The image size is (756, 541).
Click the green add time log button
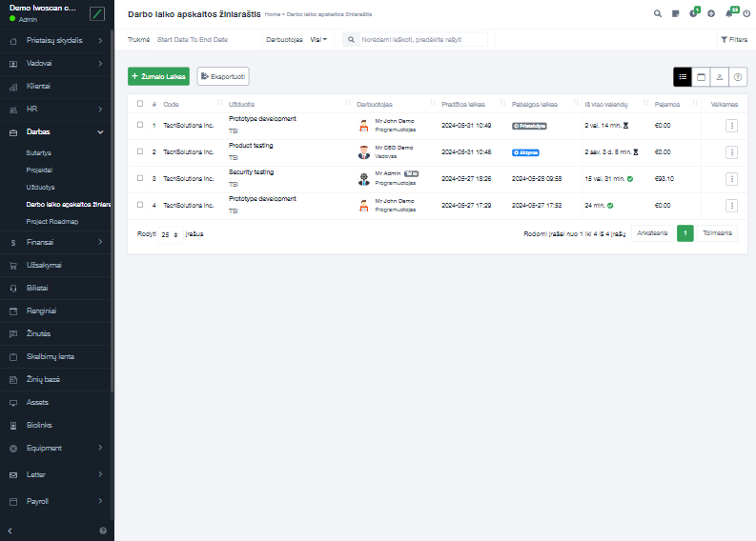(158, 76)
